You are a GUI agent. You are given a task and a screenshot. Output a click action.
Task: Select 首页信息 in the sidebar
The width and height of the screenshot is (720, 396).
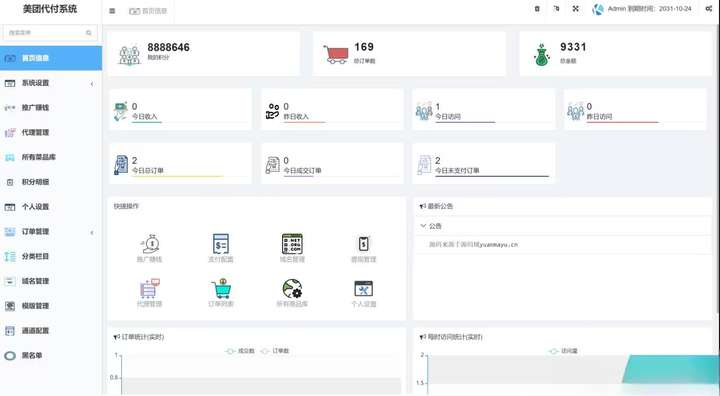[51, 58]
